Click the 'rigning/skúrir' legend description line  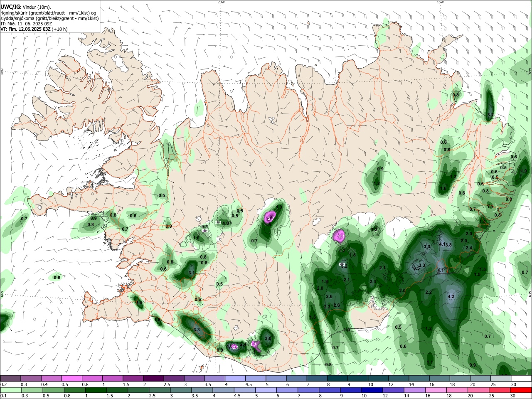click(48, 12)
